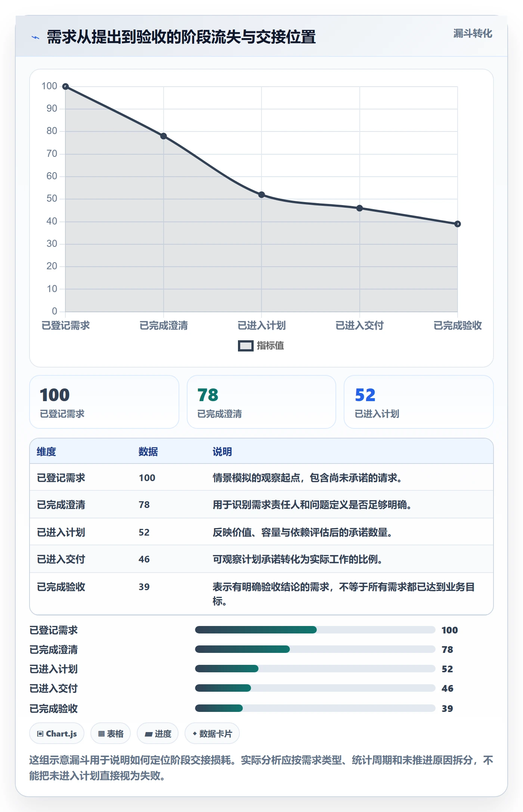Click the 指标值 legend label
Image resolution: width=523 pixels, height=812 pixels.
pyautogui.click(x=270, y=346)
